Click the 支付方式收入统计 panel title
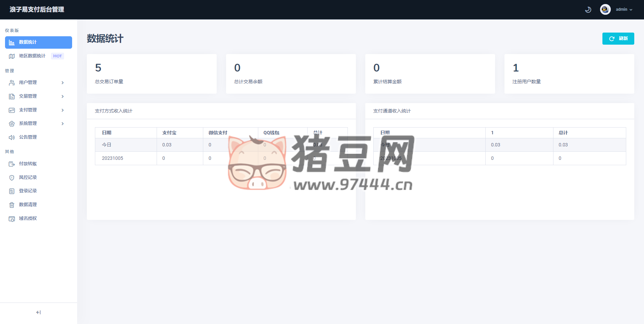This screenshot has width=644, height=324. point(114,111)
